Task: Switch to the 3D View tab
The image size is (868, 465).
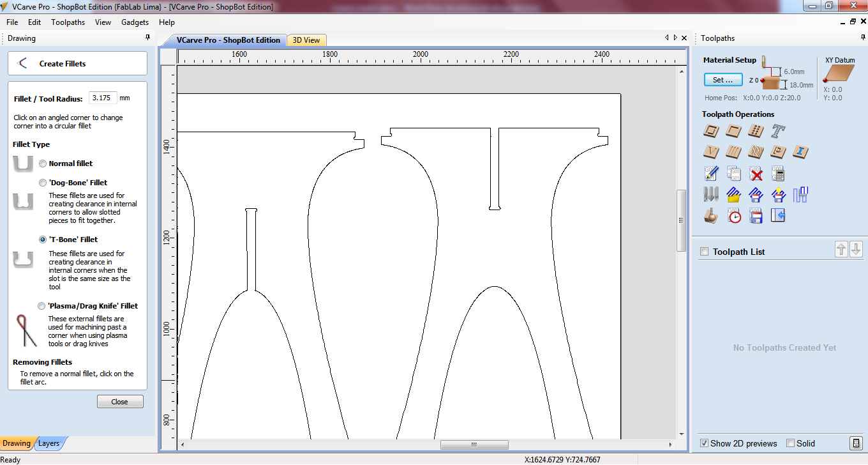Action: click(x=306, y=40)
